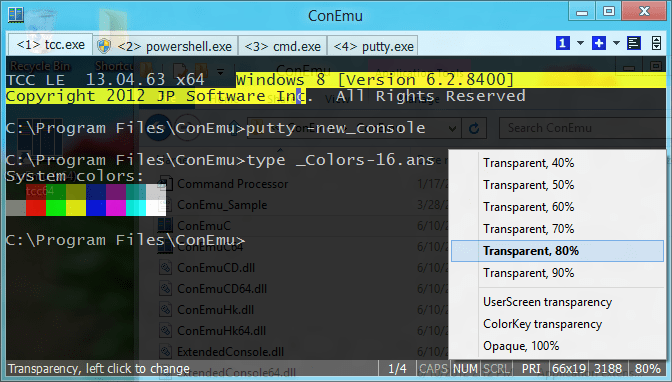Click the blue plus new console button

(x=599, y=43)
